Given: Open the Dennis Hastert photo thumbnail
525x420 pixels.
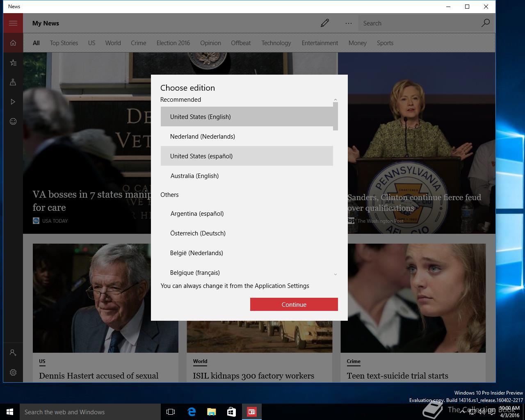Looking at the screenshot, I should pos(105,298).
